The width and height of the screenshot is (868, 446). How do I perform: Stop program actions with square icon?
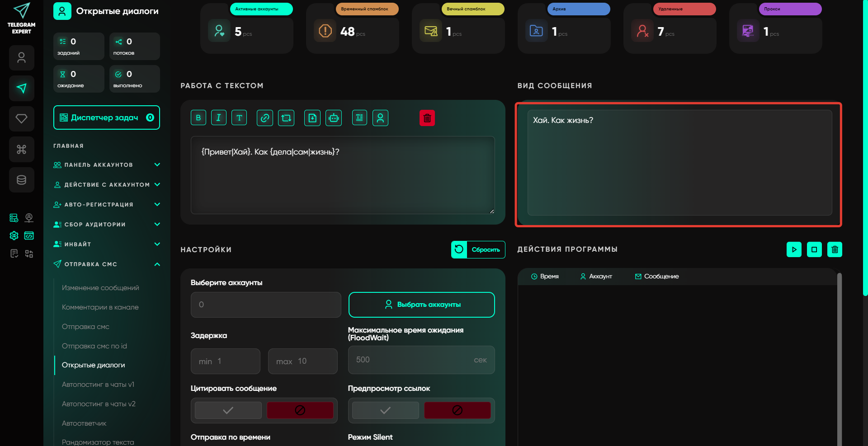coord(814,249)
